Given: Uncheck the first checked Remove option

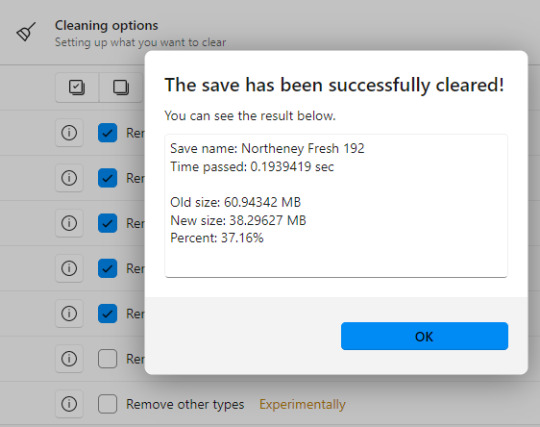Looking at the screenshot, I should pos(107,133).
